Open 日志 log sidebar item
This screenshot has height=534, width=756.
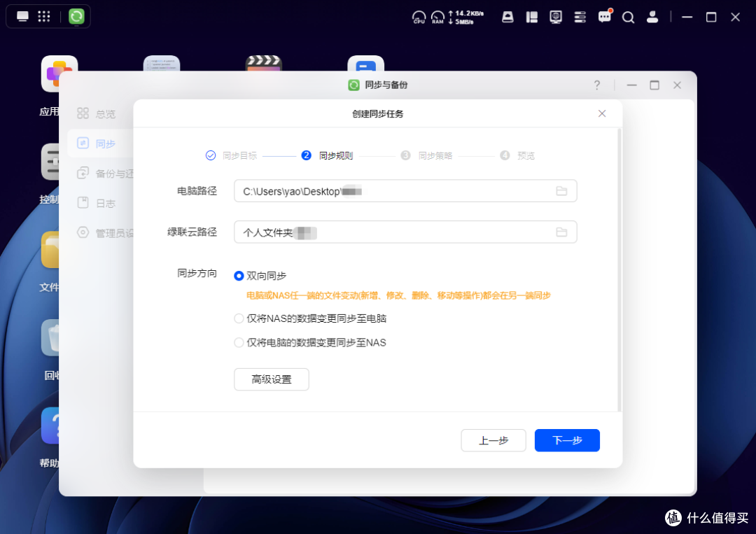coord(96,203)
